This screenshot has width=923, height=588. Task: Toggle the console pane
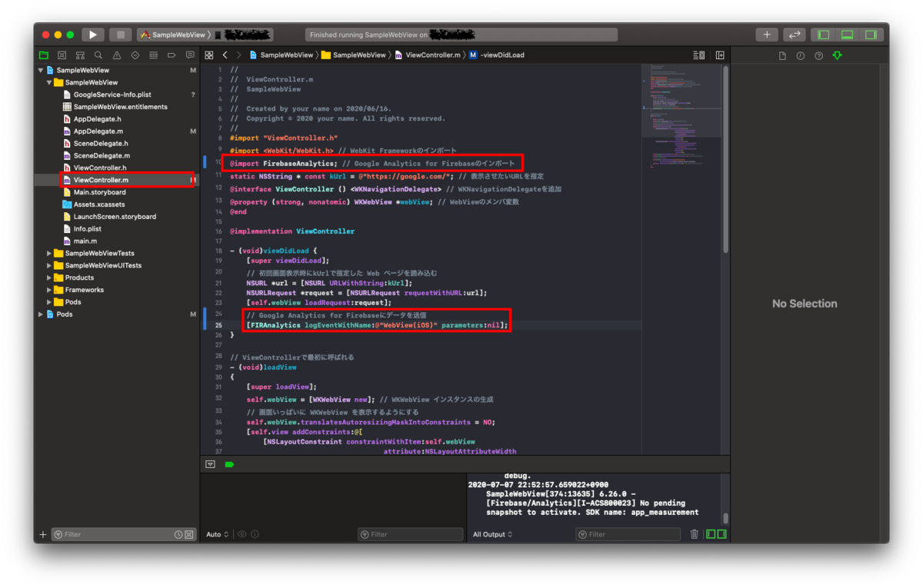[721, 534]
